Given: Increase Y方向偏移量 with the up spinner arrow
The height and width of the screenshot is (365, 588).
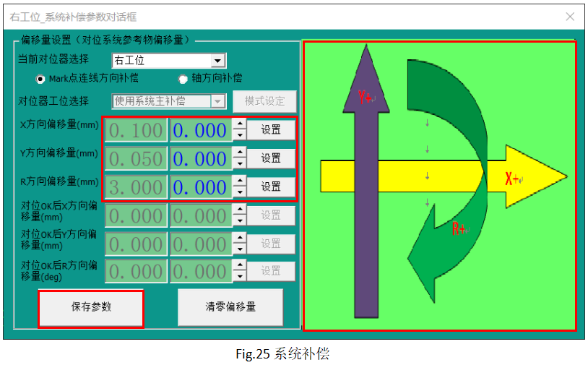Looking at the screenshot, I should [x=238, y=153].
